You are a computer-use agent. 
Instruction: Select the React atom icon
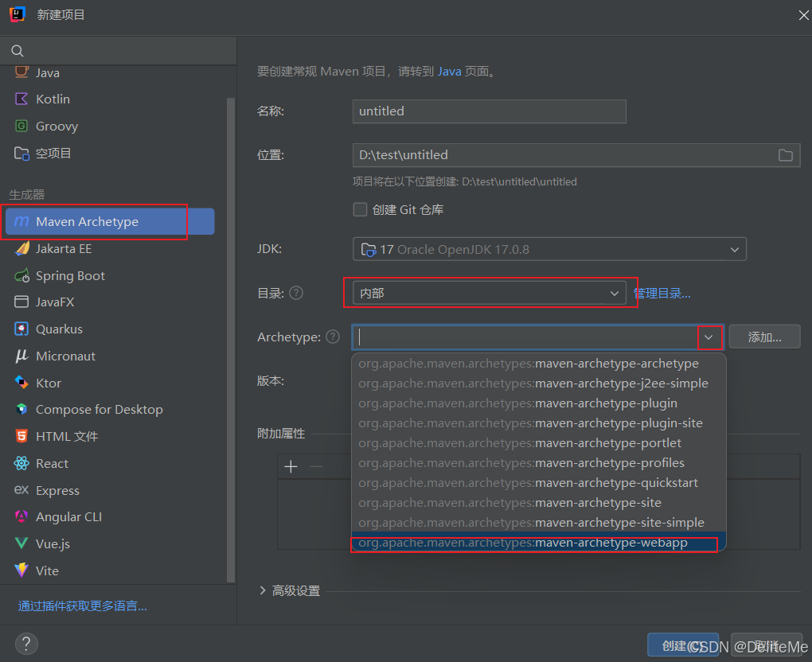tap(21, 463)
